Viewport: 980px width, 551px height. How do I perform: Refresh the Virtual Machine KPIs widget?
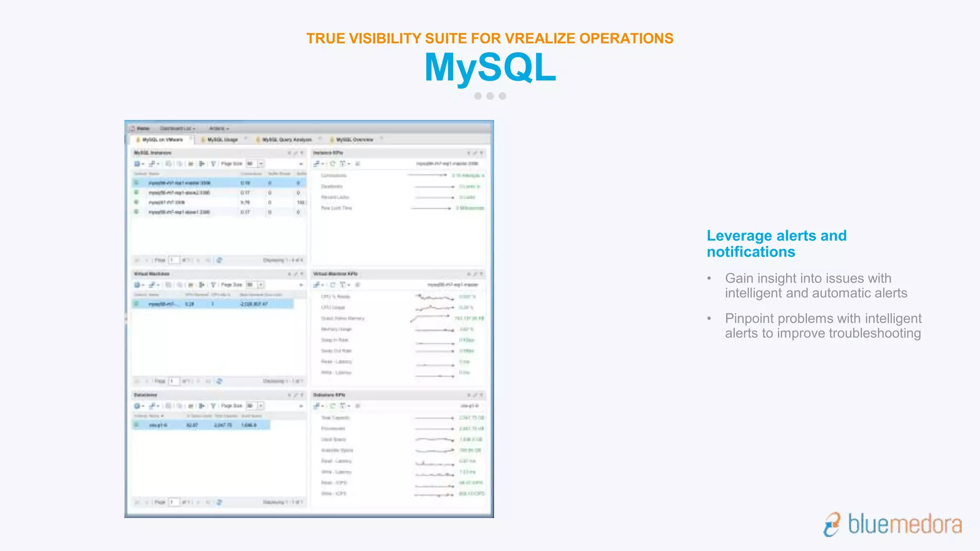click(x=333, y=285)
